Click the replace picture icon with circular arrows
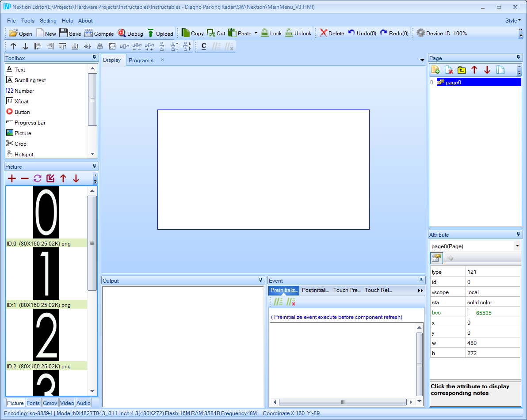The width and height of the screenshot is (527, 420). pos(37,178)
